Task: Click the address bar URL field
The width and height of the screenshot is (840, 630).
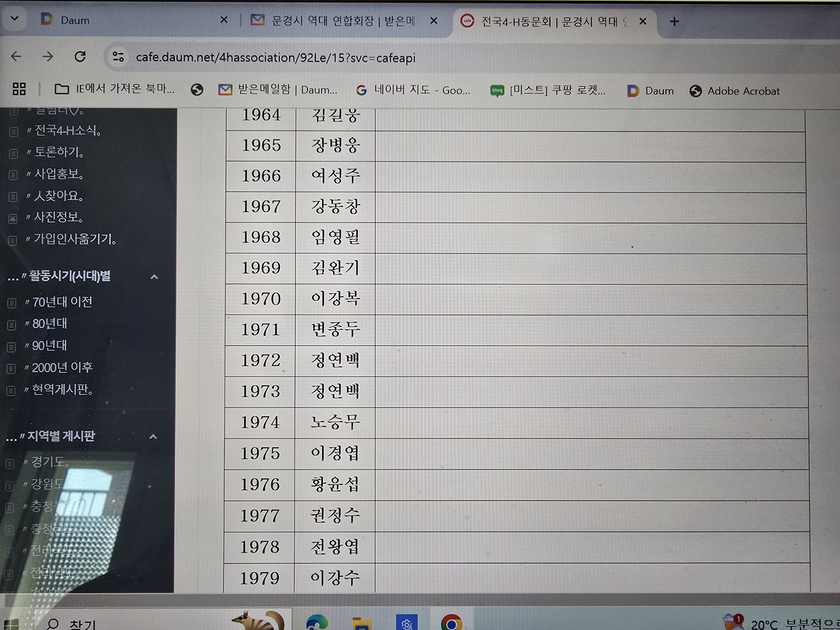Action: coord(276,58)
